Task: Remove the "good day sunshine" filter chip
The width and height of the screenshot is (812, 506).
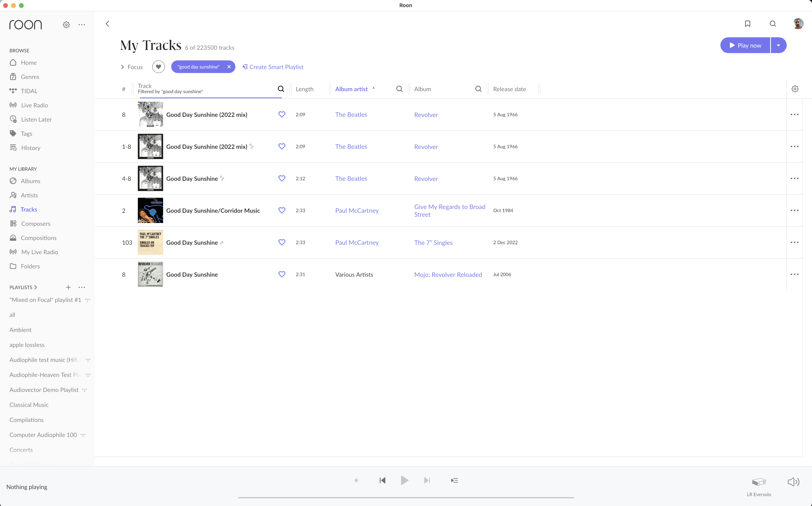Action: point(229,67)
